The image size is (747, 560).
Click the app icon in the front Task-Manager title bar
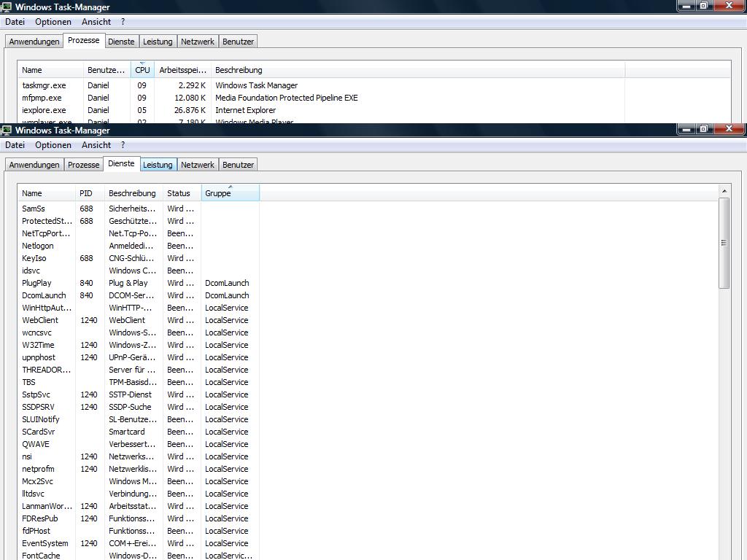(x=6, y=130)
